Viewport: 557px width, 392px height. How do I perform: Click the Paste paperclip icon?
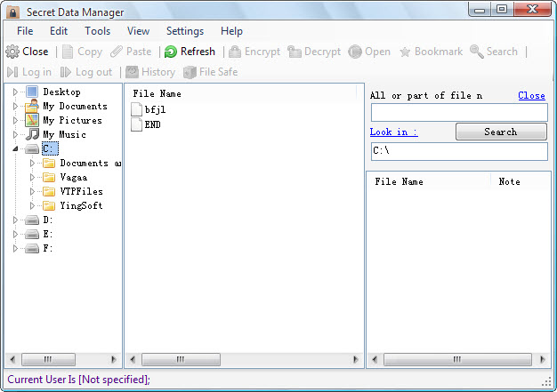coord(117,52)
